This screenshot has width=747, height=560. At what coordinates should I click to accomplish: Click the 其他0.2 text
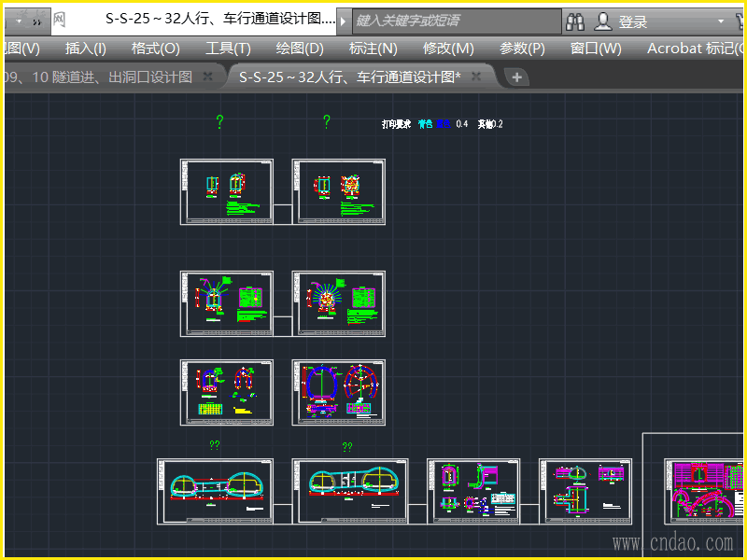(x=490, y=124)
